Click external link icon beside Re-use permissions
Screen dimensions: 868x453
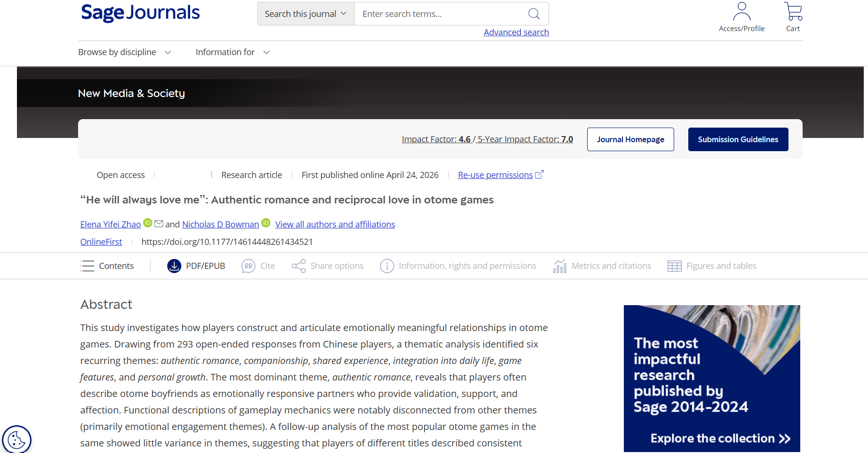click(540, 174)
